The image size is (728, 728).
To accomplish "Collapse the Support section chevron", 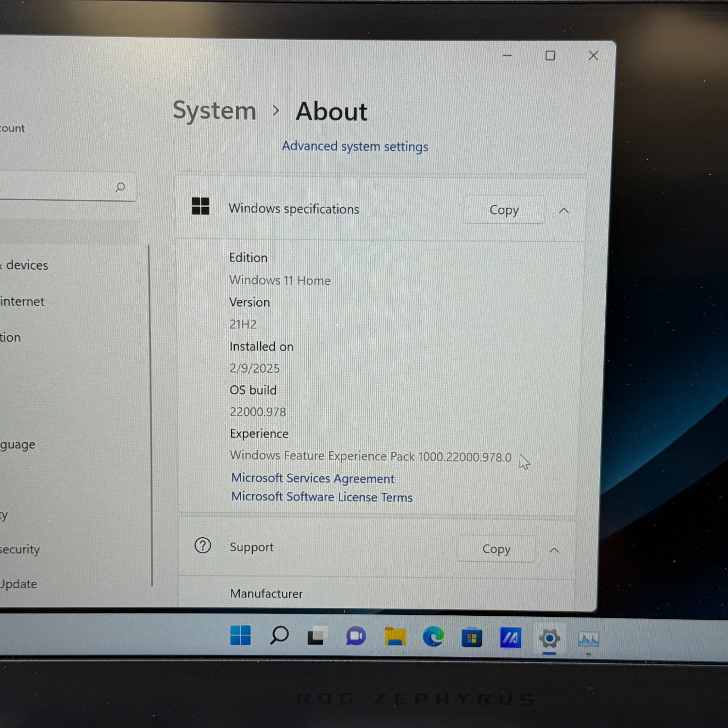I will pos(554,550).
